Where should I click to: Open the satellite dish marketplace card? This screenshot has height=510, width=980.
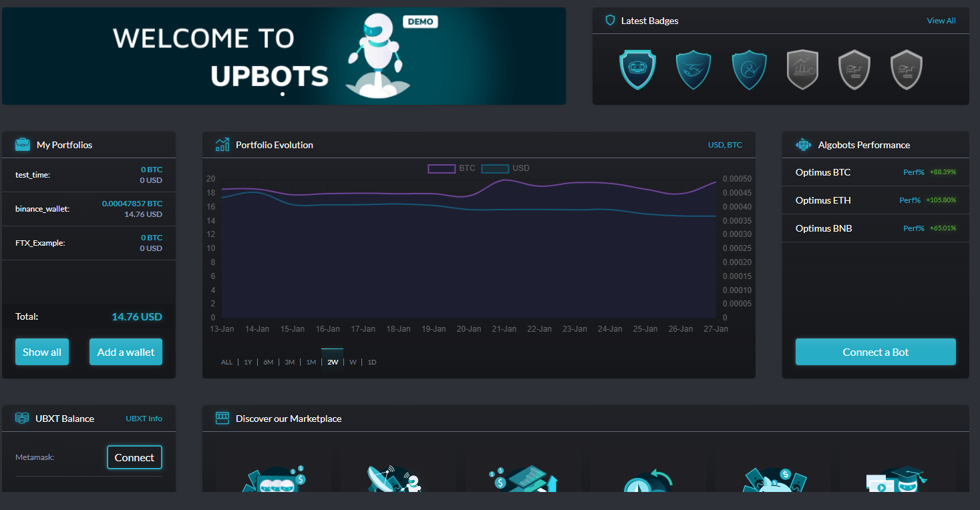[x=393, y=479]
